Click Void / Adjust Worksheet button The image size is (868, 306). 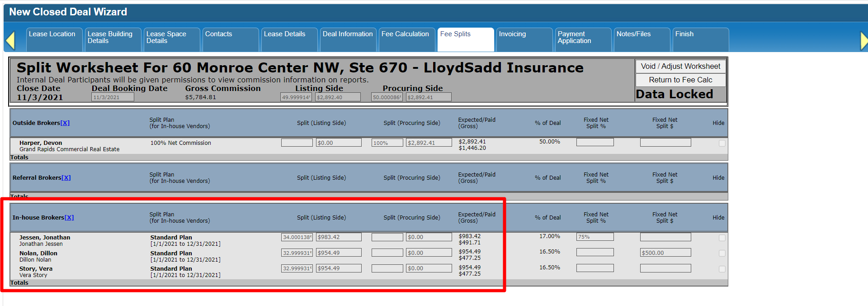tap(680, 67)
